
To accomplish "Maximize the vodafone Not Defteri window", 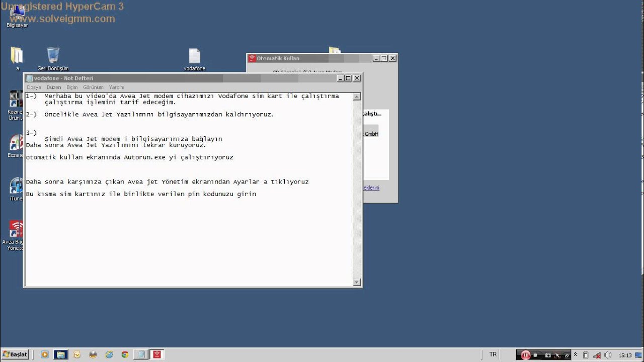I will [348, 78].
